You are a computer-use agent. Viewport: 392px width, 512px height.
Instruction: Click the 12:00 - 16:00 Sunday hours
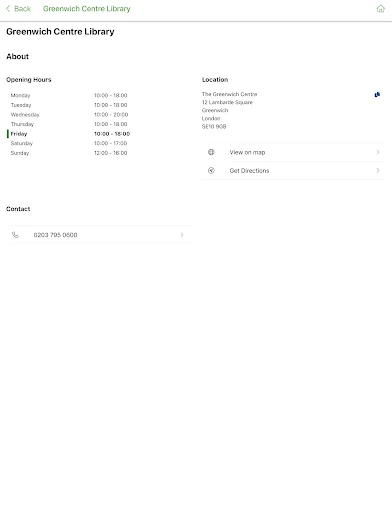click(x=111, y=153)
